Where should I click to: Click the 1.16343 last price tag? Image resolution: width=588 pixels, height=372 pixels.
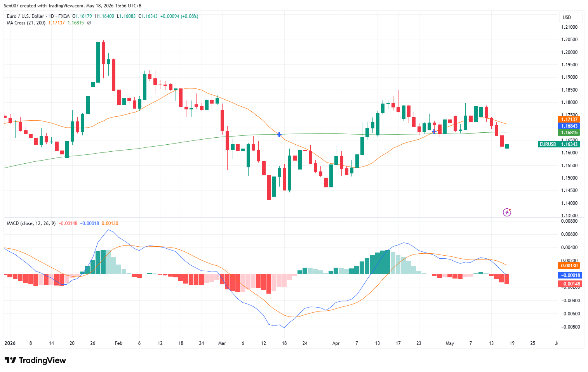(569, 144)
